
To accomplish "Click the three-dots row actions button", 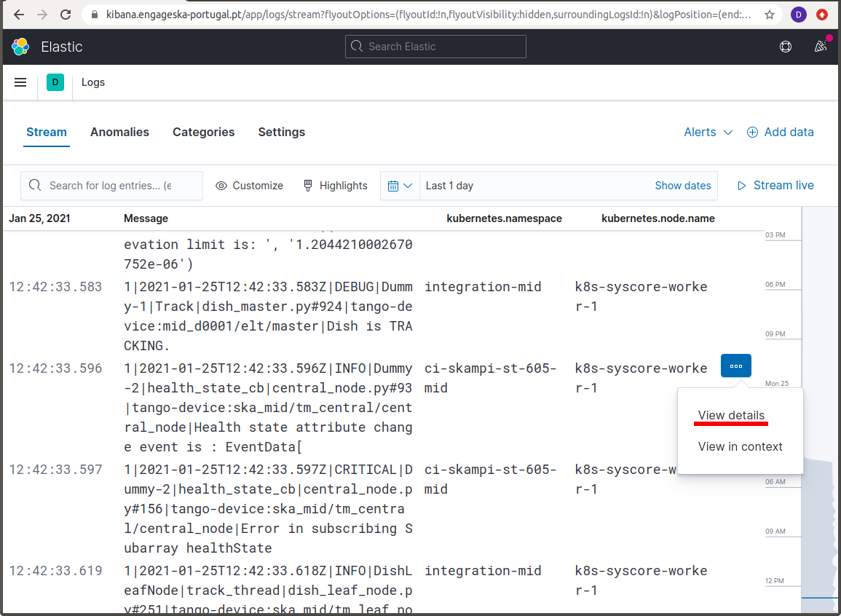I will (736, 366).
